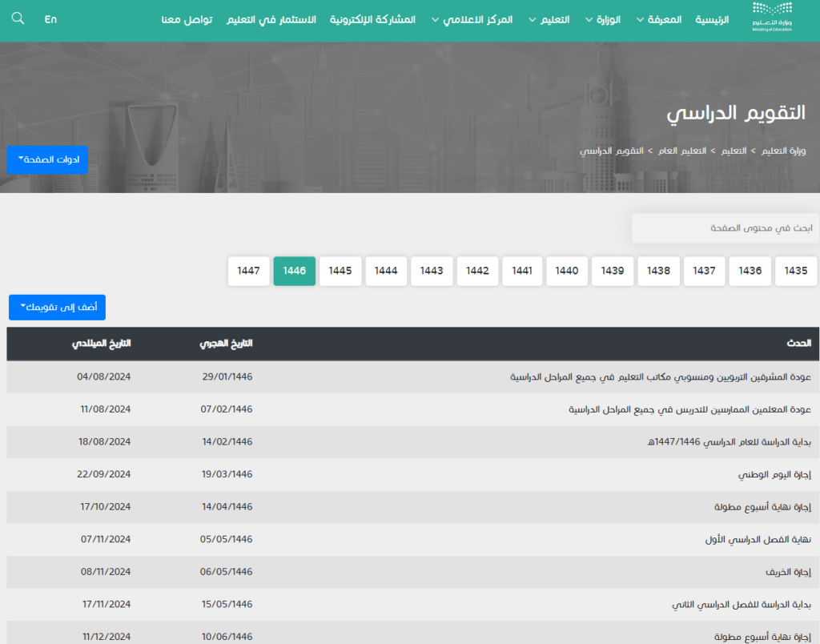
Task: Click التعليم العام breadcrumb link
Action: 679,151
